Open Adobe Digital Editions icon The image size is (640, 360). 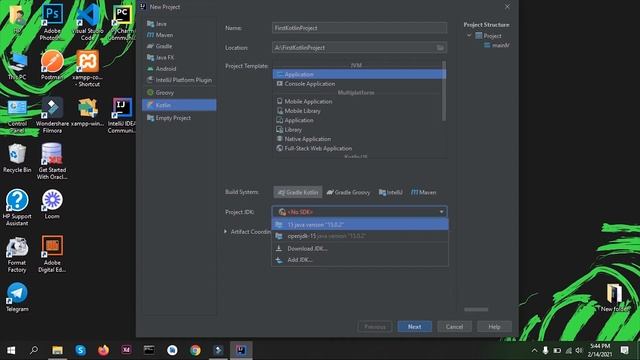click(x=52, y=254)
